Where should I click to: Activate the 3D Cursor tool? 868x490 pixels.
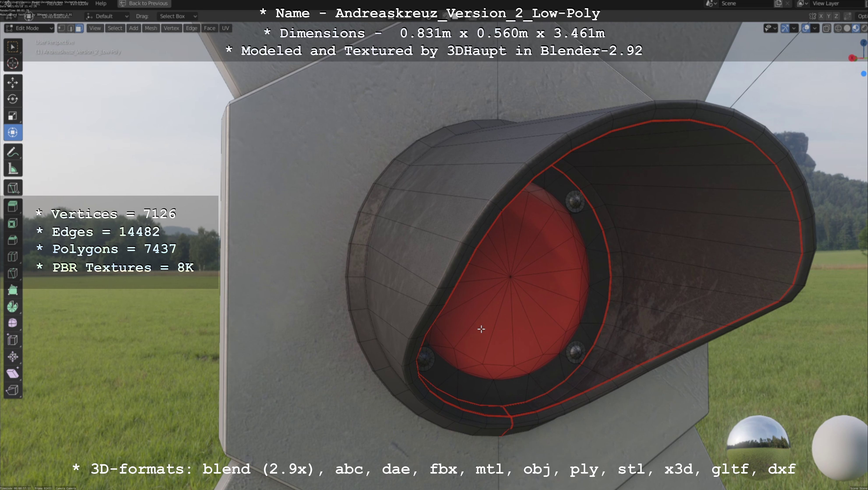point(13,63)
